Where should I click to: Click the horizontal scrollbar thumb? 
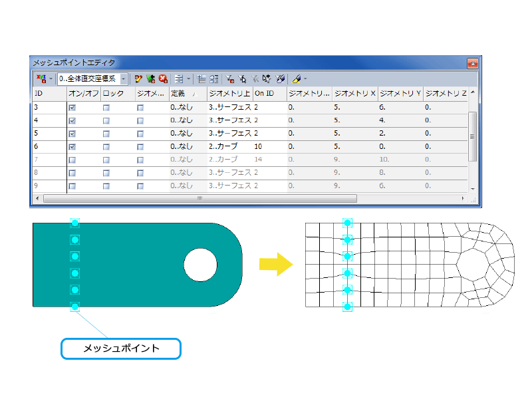coord(200,198)
